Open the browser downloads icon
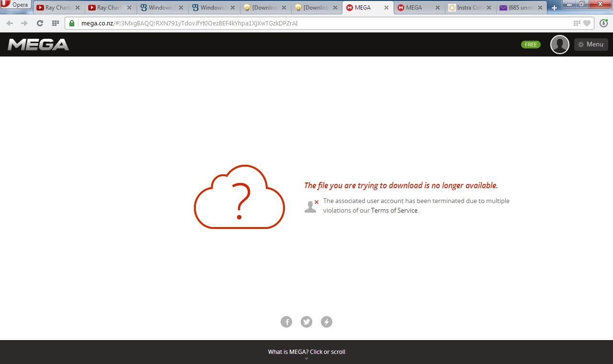The width and height of the screenshot is (613, 364). click(603, 23)
